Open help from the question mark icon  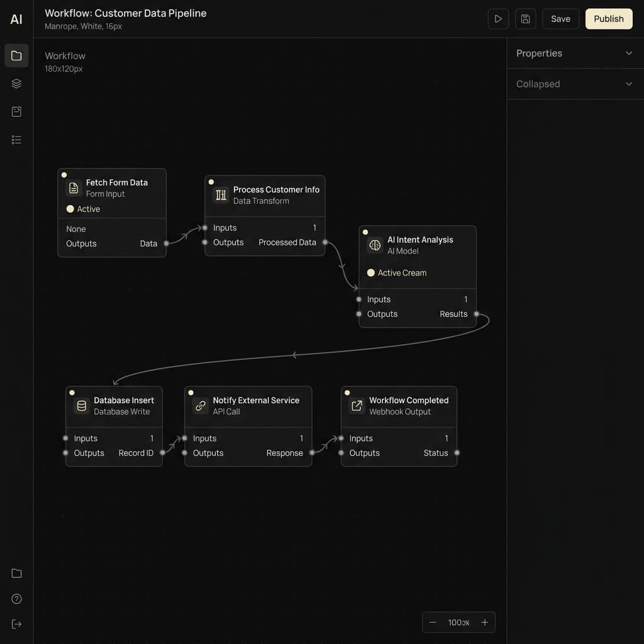coord(16,599)
